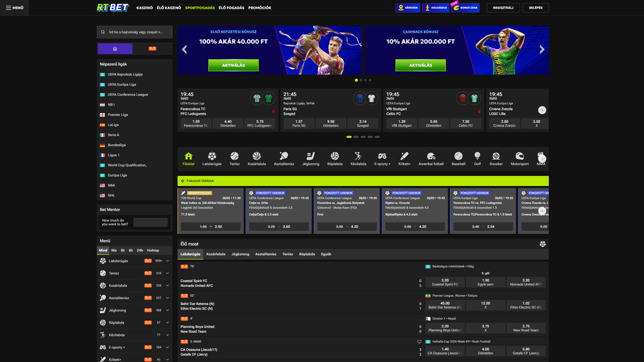Open the Kolosszus button
This screenshot has height=362, width=644.
435,8
